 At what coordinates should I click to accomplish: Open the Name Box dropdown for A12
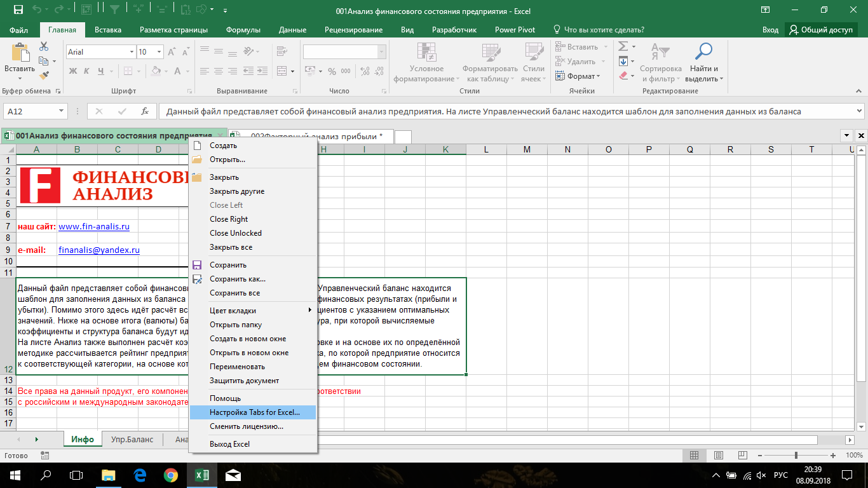tap(62, 111)
